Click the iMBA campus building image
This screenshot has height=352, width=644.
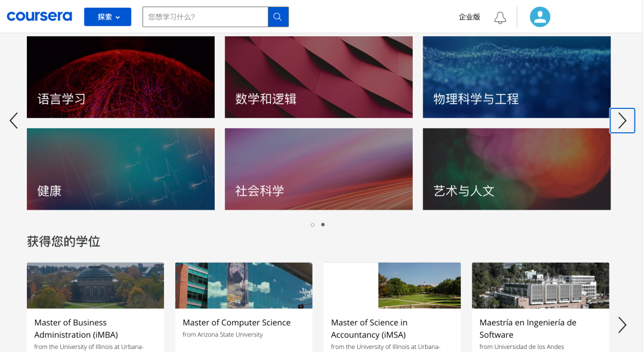tap(95, 285)
